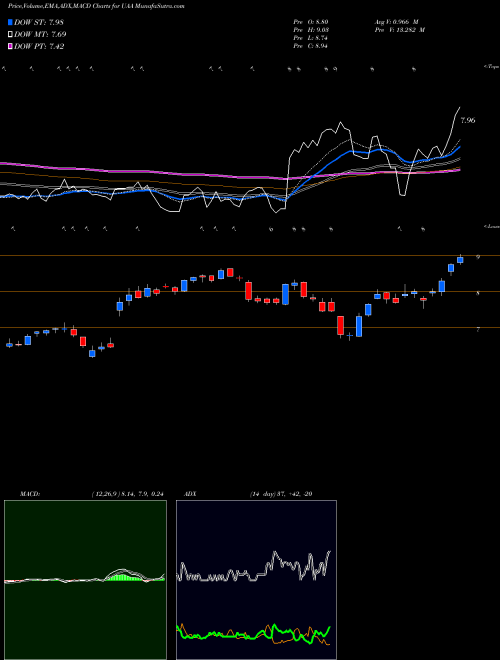Select the 'DOW PT: 7.42' legend label
Viewport: 500px width, 660px height.
39,46
